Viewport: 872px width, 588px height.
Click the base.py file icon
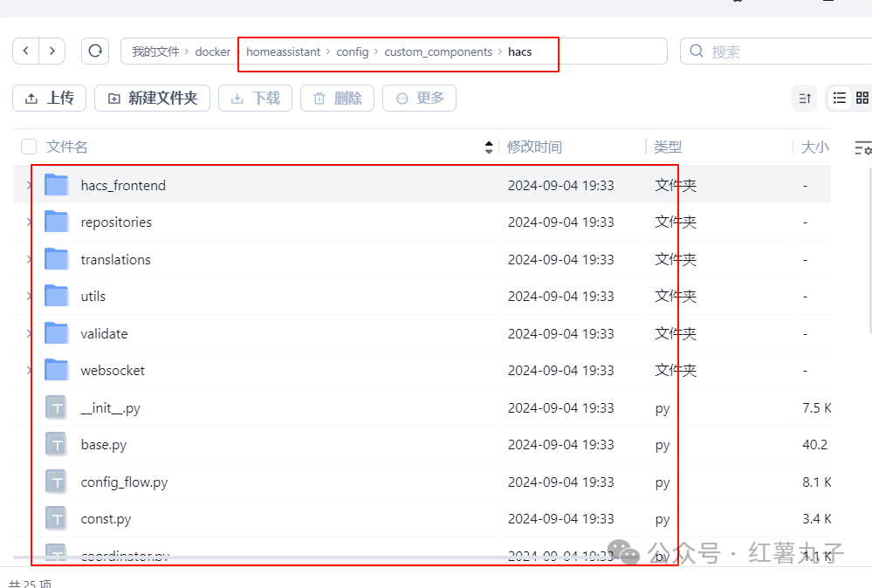[x=56, y=445]
